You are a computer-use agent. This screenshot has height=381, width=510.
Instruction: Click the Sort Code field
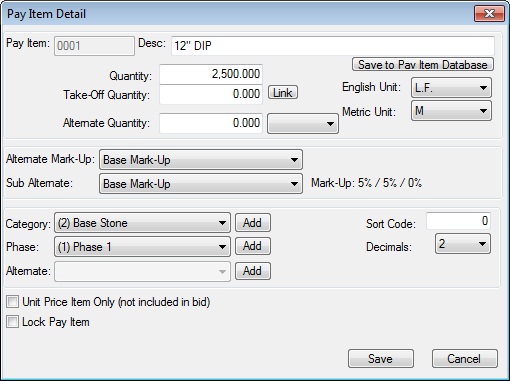[458, 221]
